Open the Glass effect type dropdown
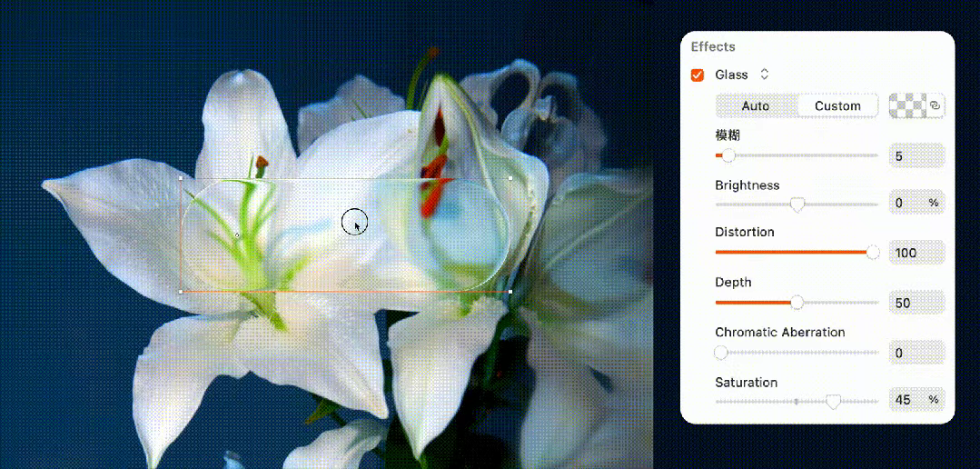 click(x=764, y=75)
